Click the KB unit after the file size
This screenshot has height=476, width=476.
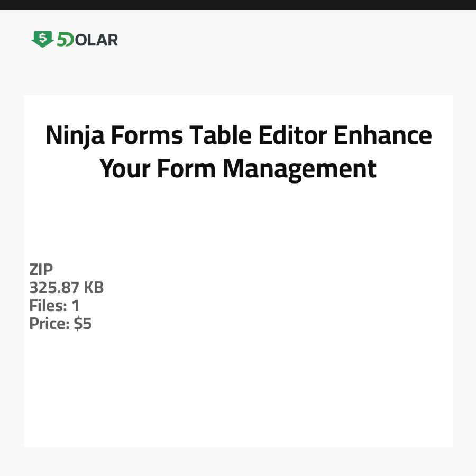click(x=94, y=288)
